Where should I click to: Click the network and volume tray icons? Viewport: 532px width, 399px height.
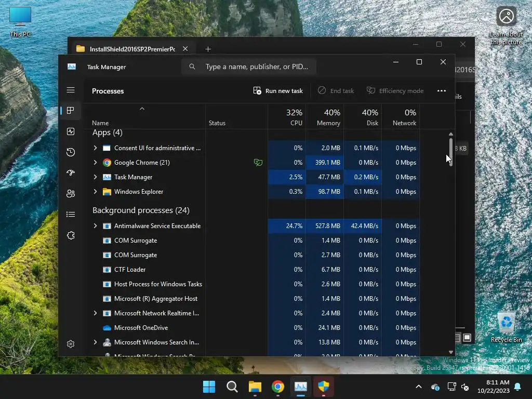coord(458,387)
